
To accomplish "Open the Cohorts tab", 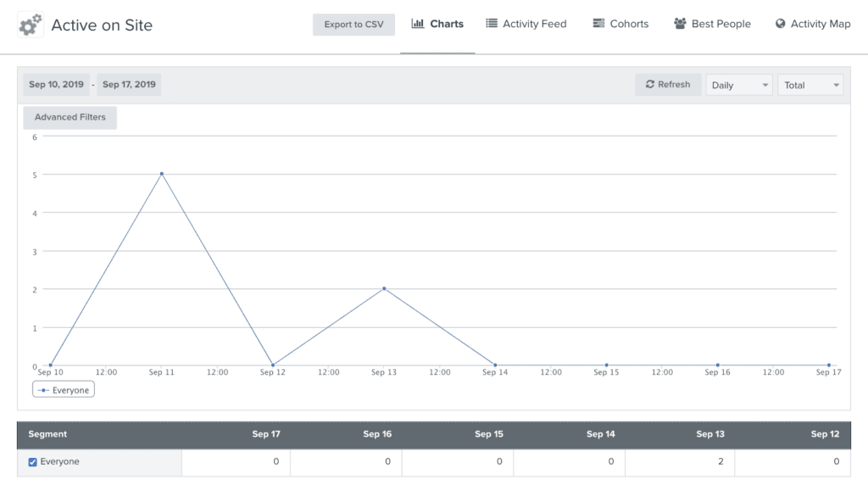I will [620, 24].
